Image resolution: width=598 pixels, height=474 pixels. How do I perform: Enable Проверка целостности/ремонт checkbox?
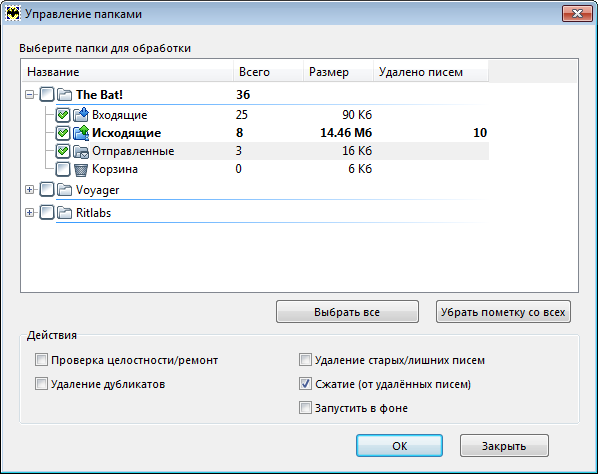click(41, 360)
